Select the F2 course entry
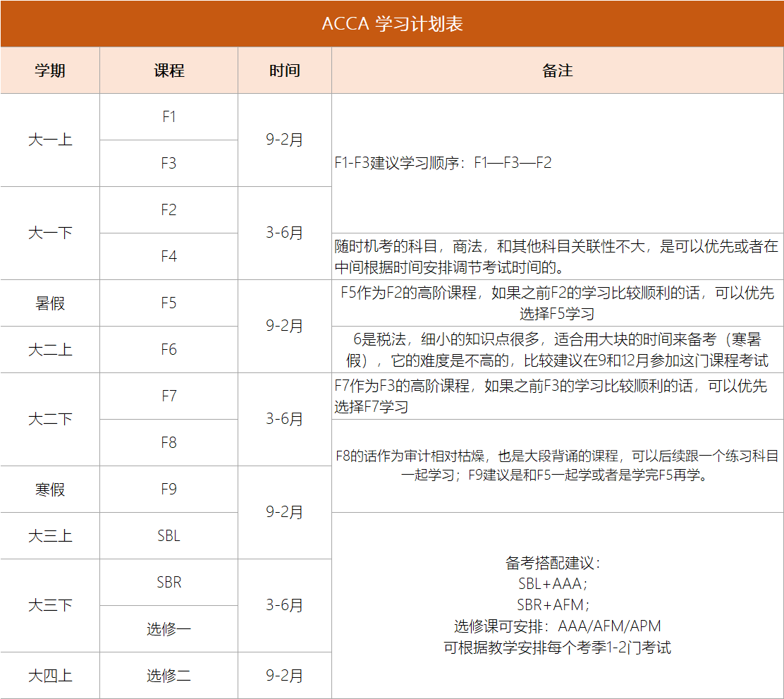The image size is (784, 699). (169, 210)
